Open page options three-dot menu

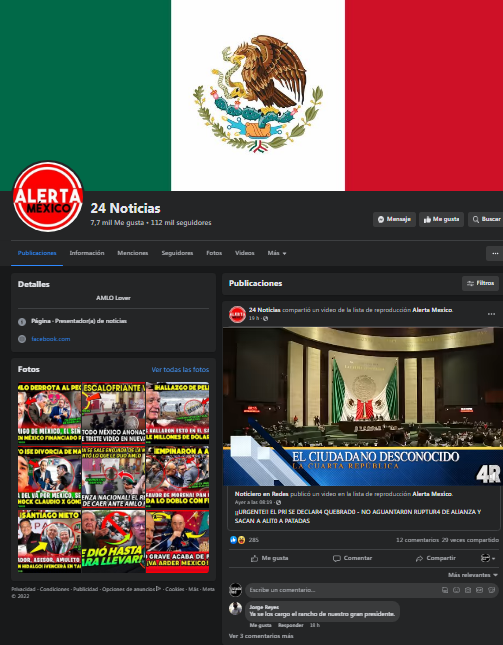click(x=495, y=253)
